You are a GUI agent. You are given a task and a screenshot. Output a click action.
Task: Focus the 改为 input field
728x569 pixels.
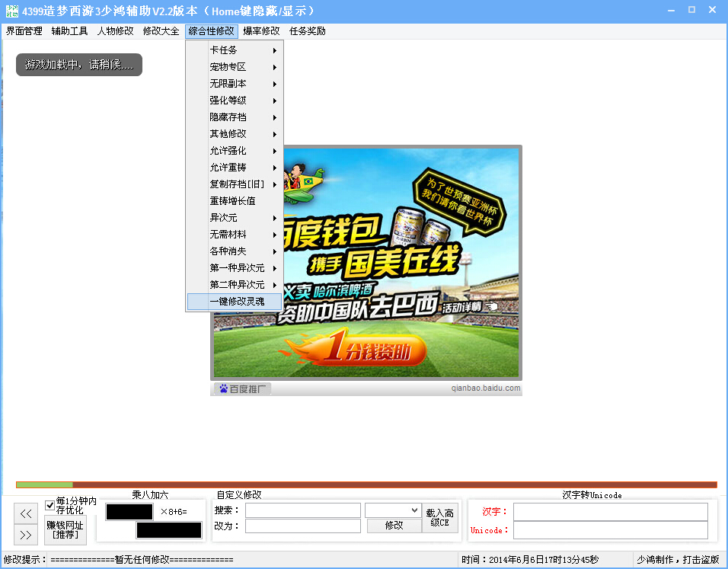pyautogui.click(x=303, y=526)
